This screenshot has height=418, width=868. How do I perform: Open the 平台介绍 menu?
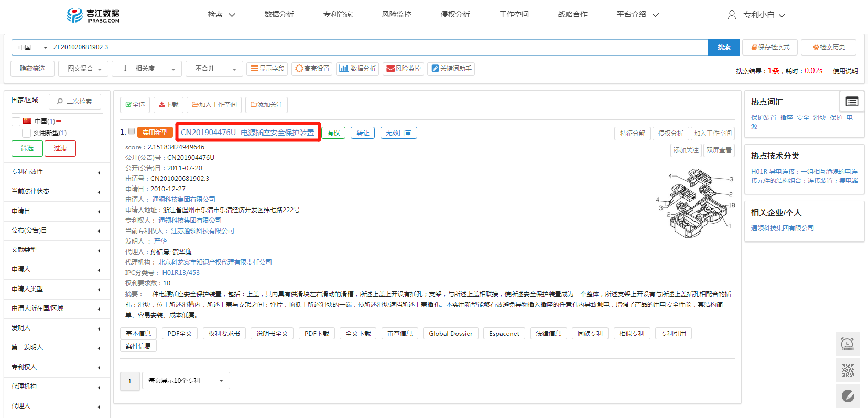coord(637,15)
